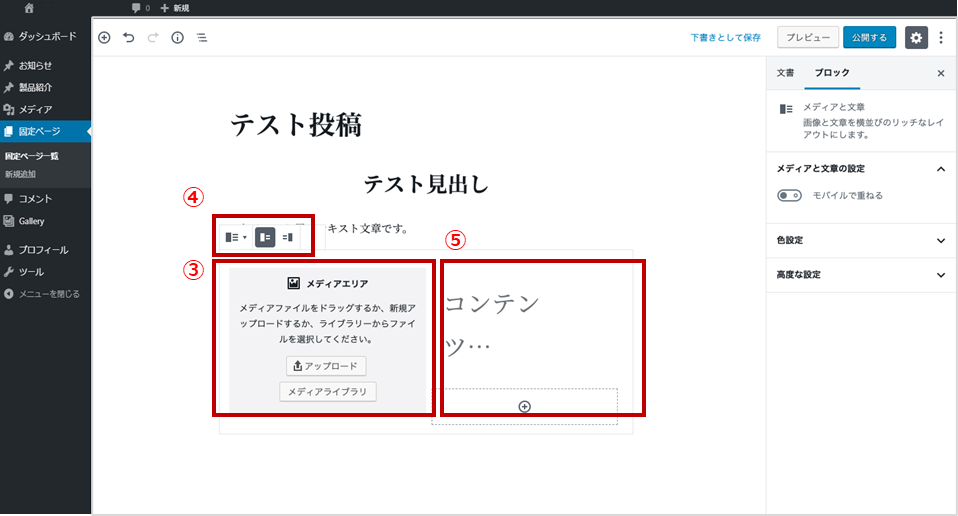
Task: Expand the 色設定 panel
Action: point(860,241)
